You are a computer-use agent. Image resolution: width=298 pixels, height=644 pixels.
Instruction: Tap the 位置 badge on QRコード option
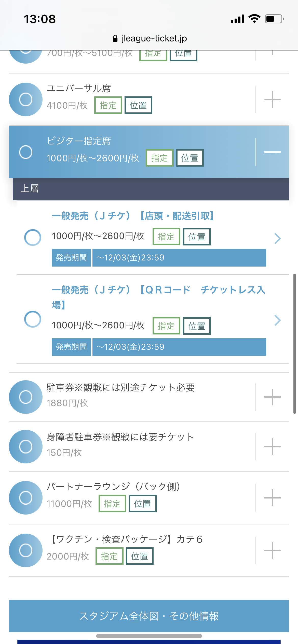pos(197,326)
